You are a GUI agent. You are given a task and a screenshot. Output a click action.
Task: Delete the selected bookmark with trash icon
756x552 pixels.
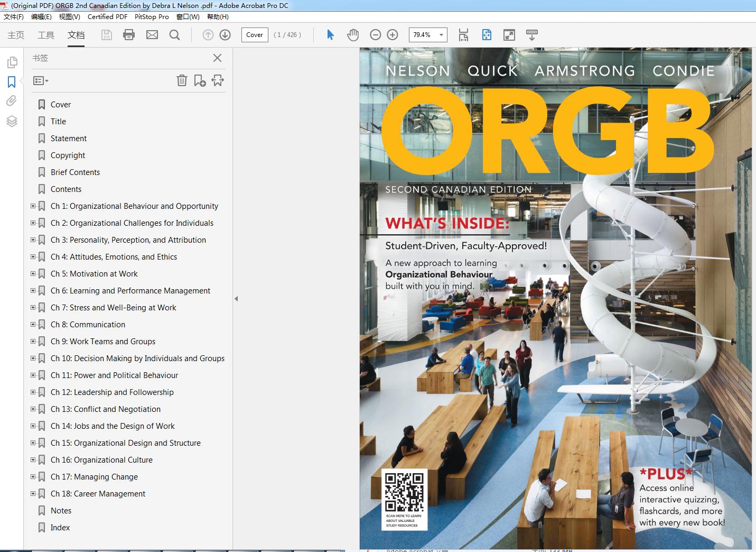182,80
